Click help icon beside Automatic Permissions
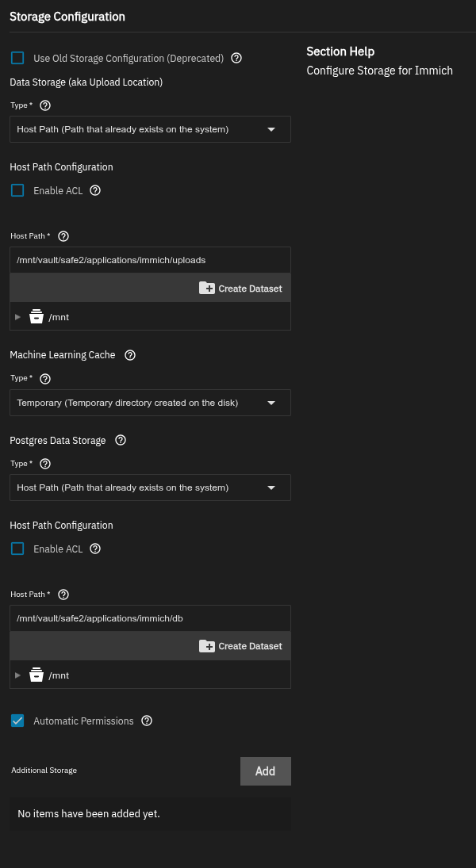Viewport: 476px width, 868px height. pos(146,721)
